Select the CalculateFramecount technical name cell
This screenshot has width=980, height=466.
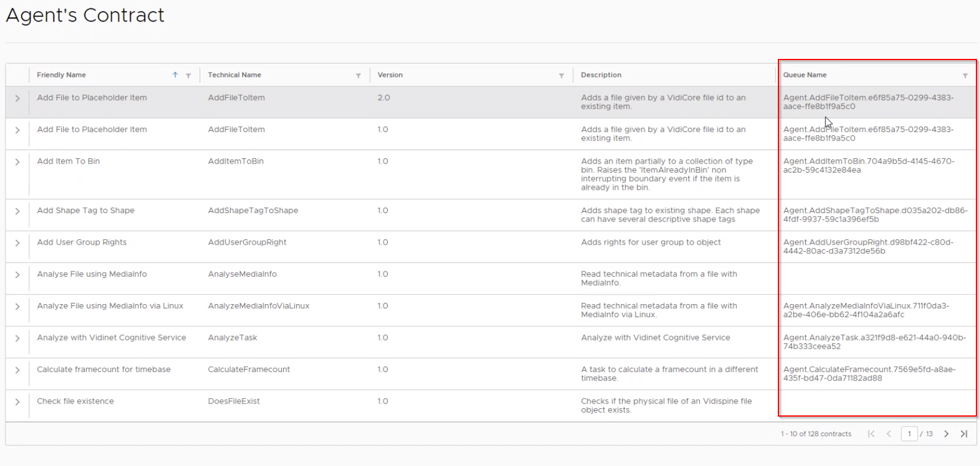click(249, 370)
